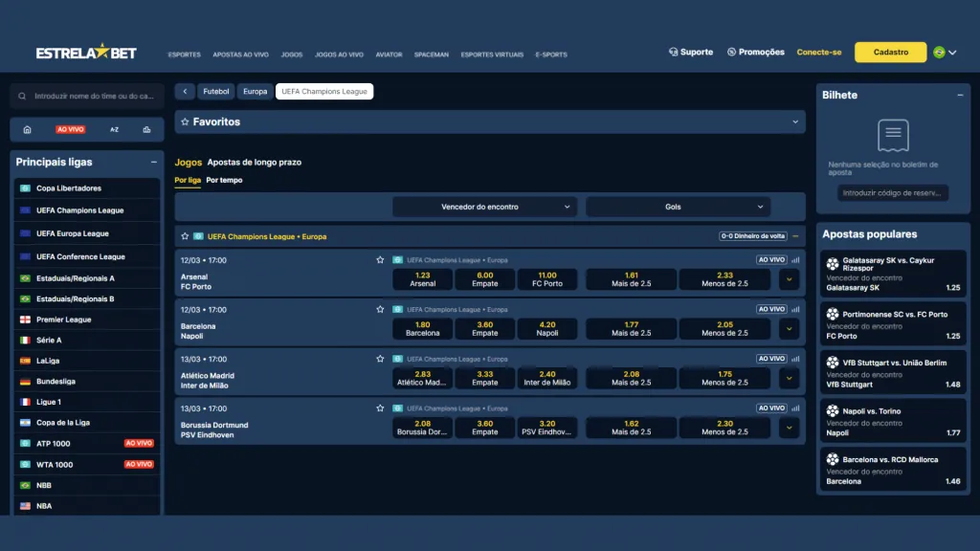Click the Conecte-se login link
The image size is (980, 551).
[819, 53]
